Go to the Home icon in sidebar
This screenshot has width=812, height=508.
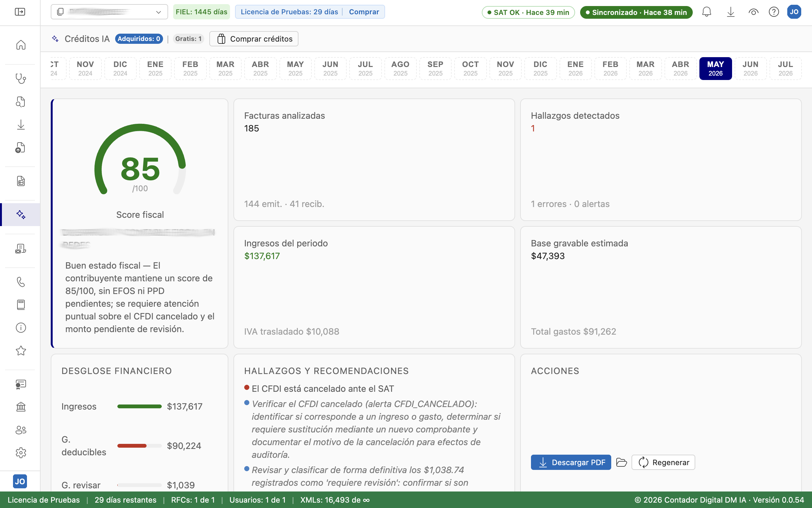(x=21, y=45)
